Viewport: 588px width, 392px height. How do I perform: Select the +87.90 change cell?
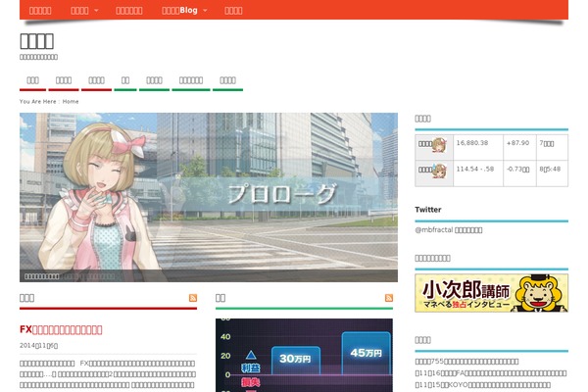[519, 147]
